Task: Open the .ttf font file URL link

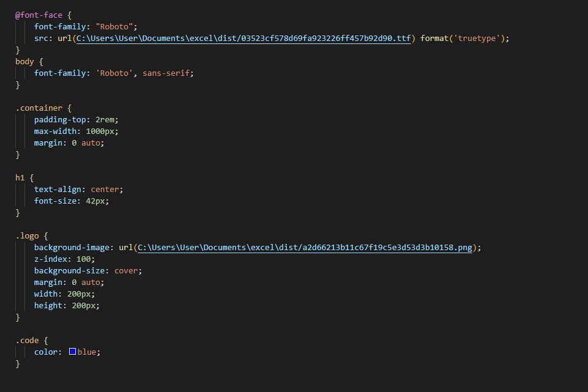Action: coord(244,39)
